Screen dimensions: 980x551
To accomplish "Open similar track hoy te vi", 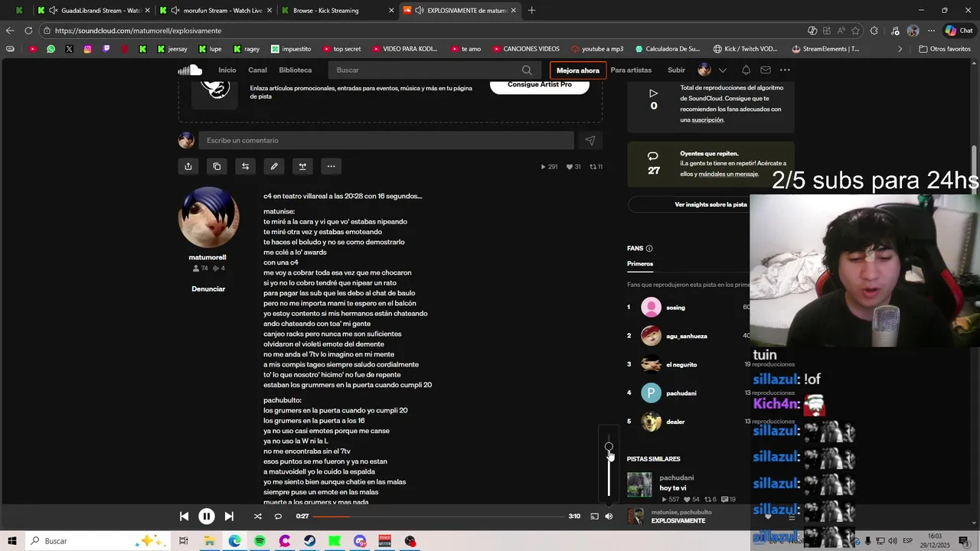I will click(x=673, y=488).
